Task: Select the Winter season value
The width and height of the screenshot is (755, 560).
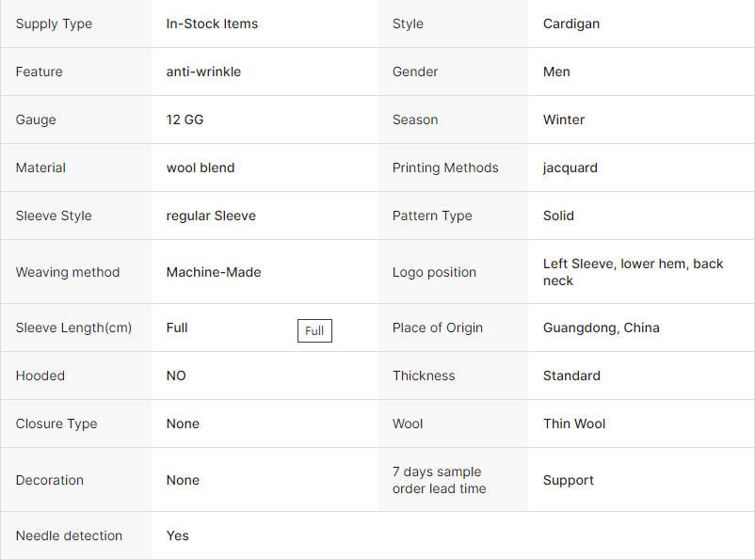Action: (x=563, y=120)
